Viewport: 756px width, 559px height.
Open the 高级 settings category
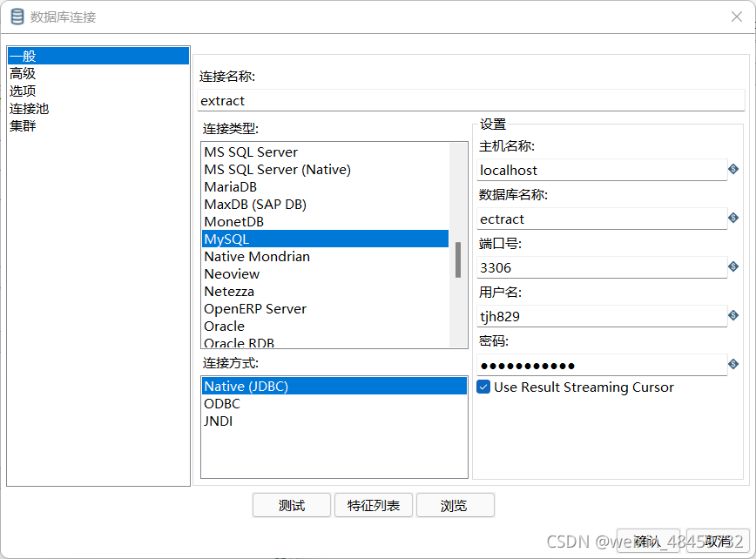click(98, 73)
